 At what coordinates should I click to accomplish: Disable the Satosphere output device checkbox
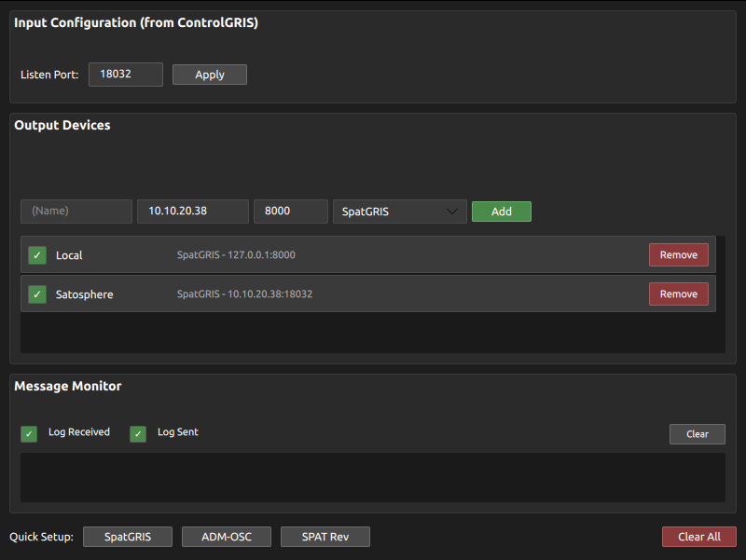pyautogui.click(x=37, y=294)
